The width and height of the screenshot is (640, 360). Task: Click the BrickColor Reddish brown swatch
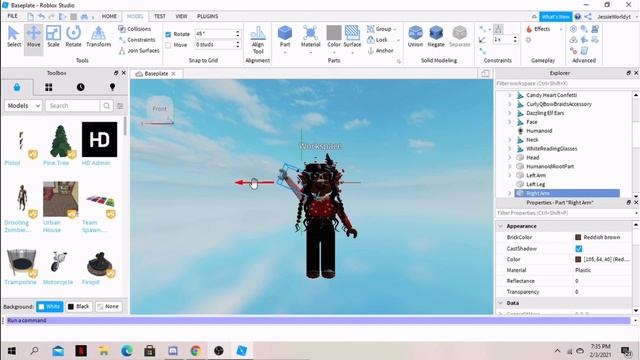(x=578, y=237)
